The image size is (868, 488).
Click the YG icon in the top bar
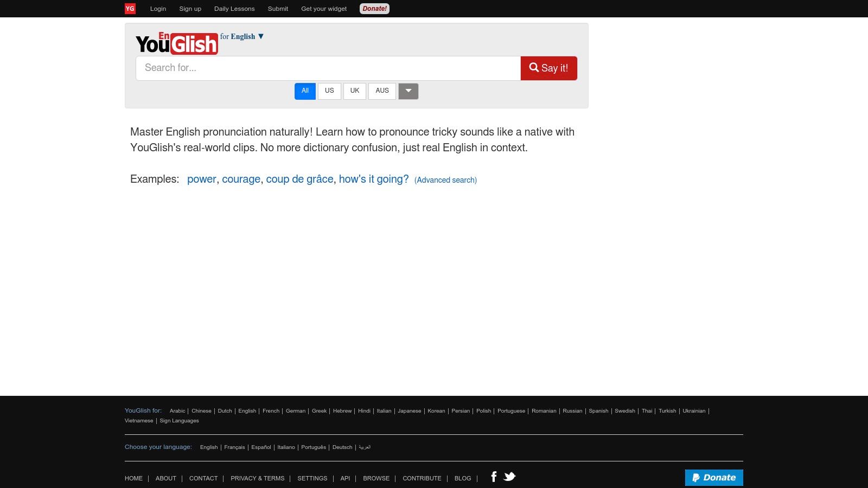130,8
